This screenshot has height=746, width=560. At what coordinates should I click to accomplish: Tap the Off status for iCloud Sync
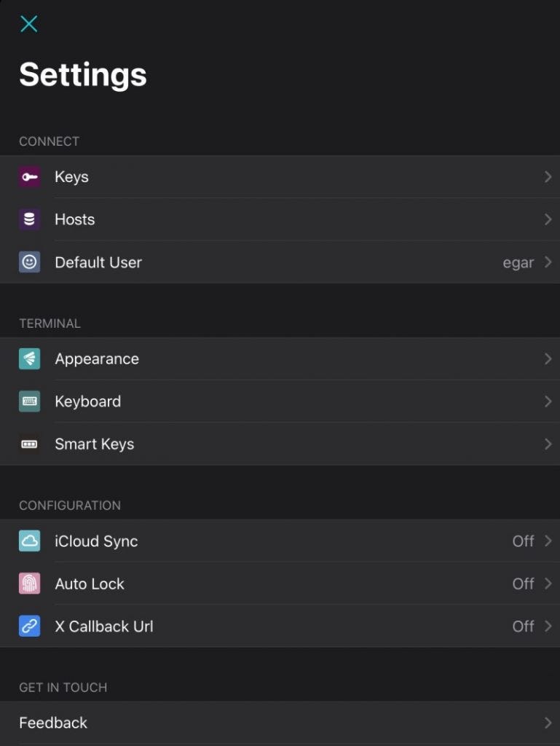(523, 541)
